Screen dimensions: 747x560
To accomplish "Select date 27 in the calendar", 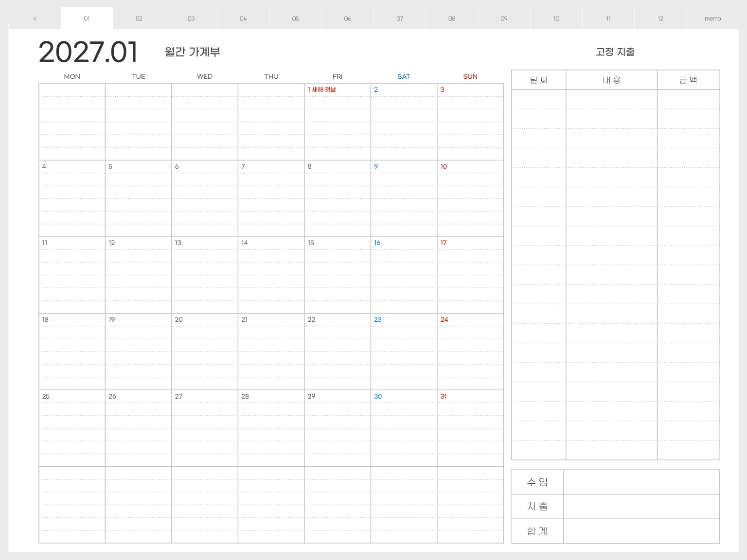I will pyautogui.click(x=179, y=396).
